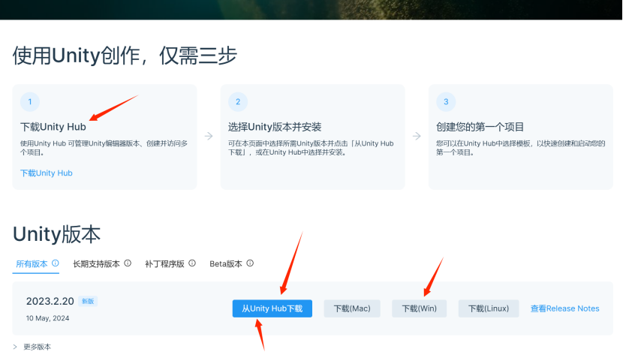The image size is (623, 364).
Task: Click the heading 选择Unity版本并安装
Action: coord(275,127)
